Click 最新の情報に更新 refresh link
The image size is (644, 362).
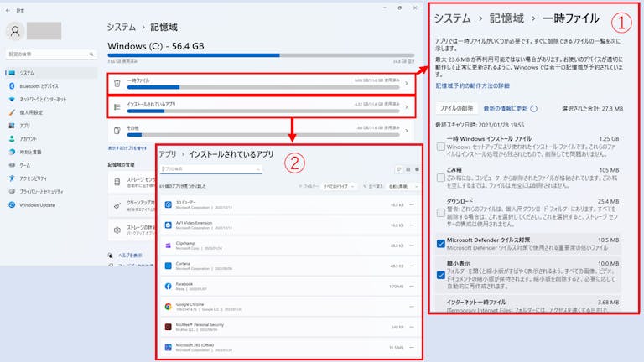coord(510,109)
